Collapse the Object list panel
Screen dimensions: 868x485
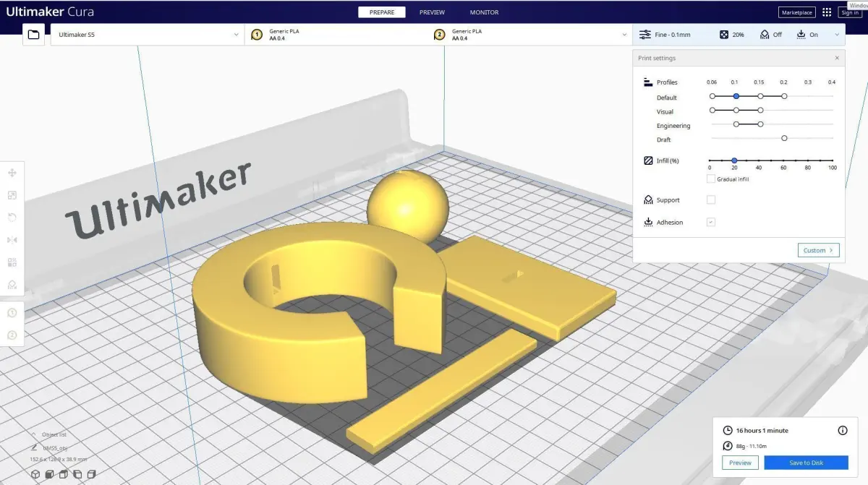tap(34, 434)
